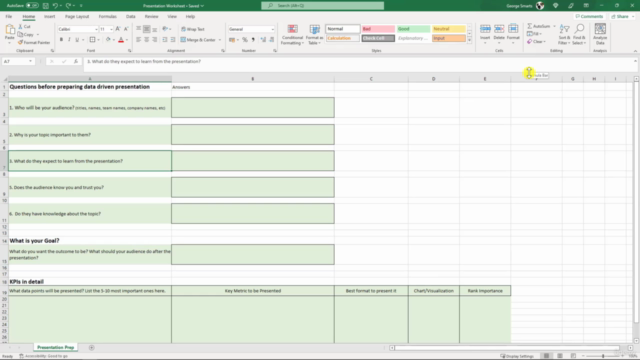Apply bold formatting

(x=61, y=40)
